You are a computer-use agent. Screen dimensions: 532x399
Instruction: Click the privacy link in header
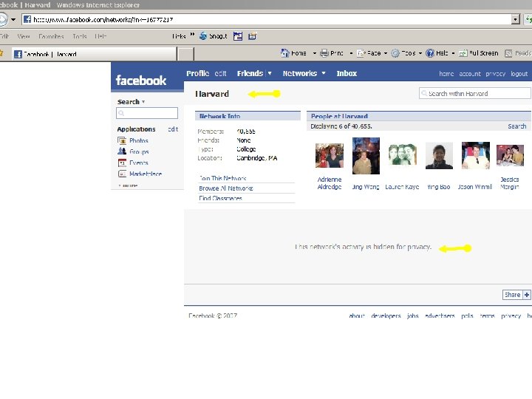tap(495, 74)
